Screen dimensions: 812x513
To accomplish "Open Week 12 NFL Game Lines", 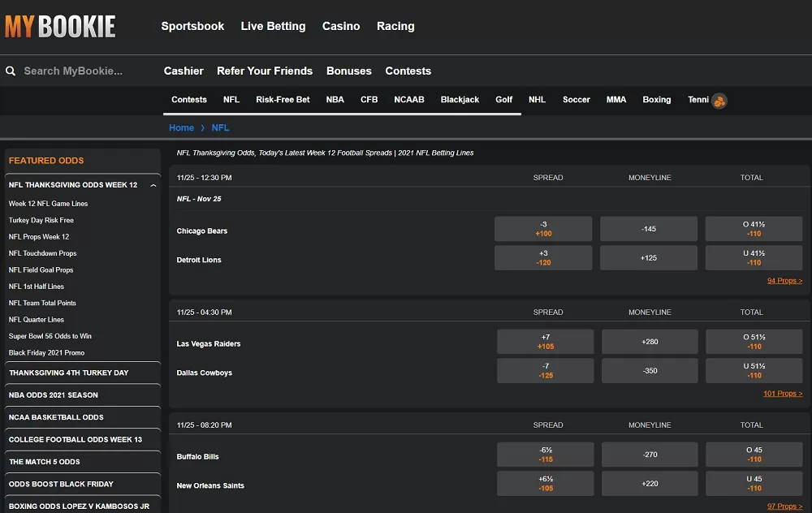I will click(48, 204).
